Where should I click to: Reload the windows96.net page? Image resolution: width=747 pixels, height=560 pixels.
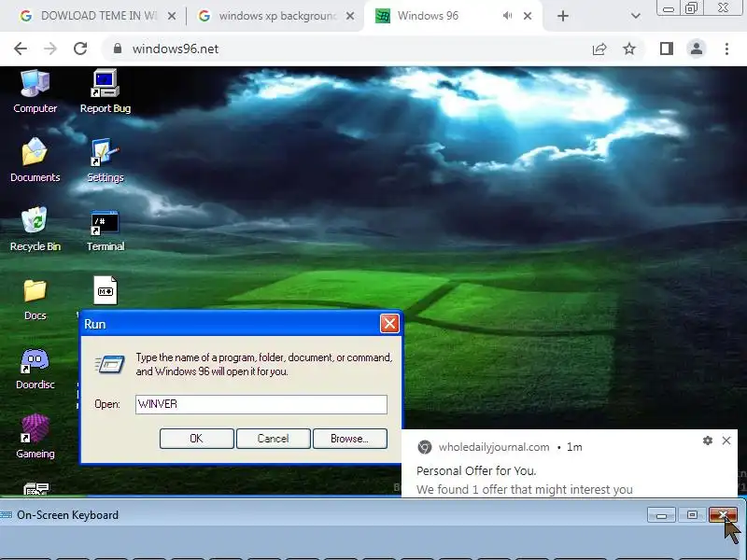(80, 49)
